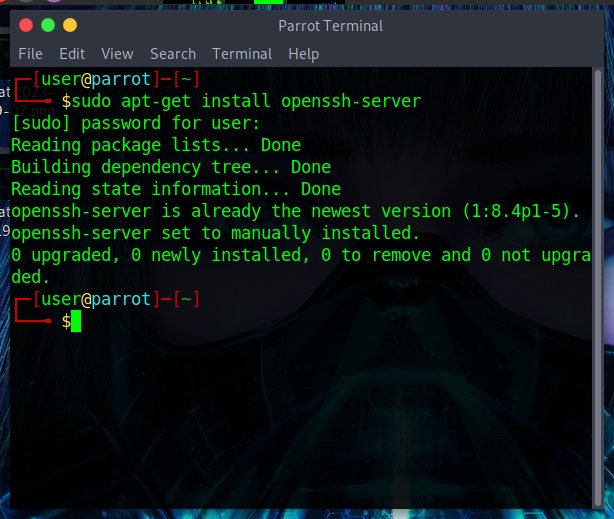Click the 'Building dependency tree... Done' line
Viewport: 614px width, 519px height.
click(x=170, y=167)
